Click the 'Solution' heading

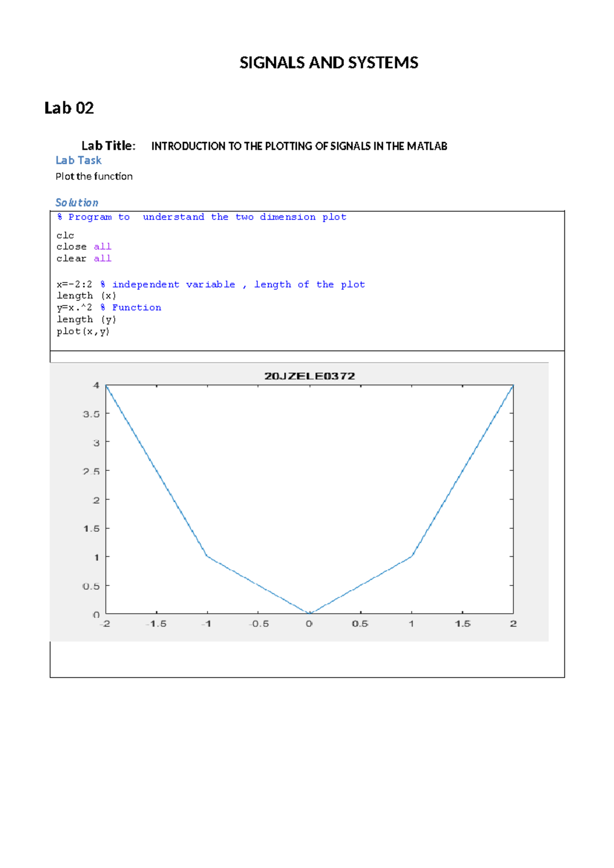click(77, 202)
